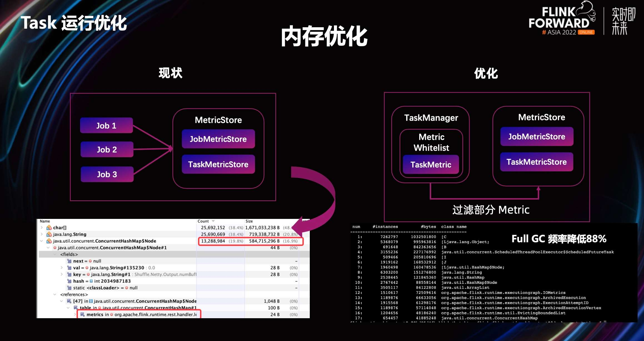
Task: Click the char[] class icon
Action: 49,228
